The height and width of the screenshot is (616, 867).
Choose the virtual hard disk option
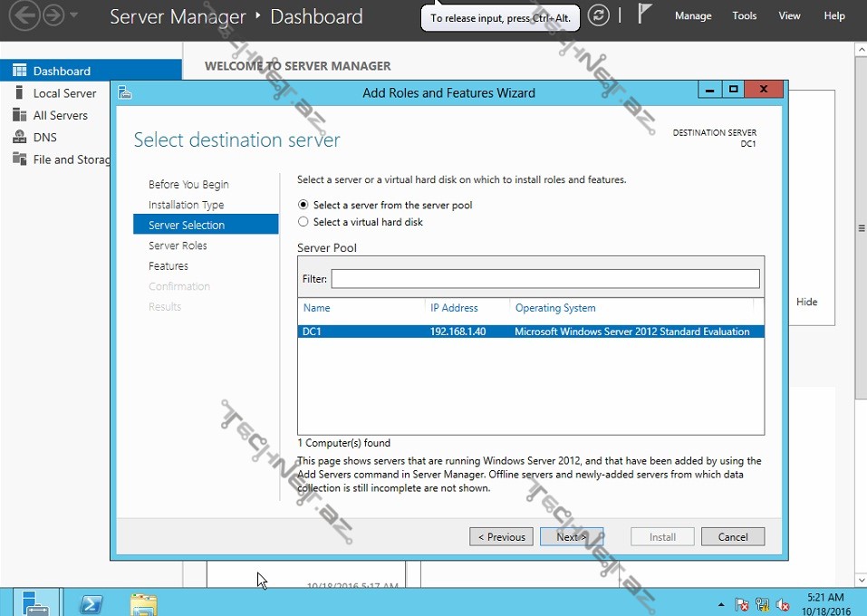[303, 222]
